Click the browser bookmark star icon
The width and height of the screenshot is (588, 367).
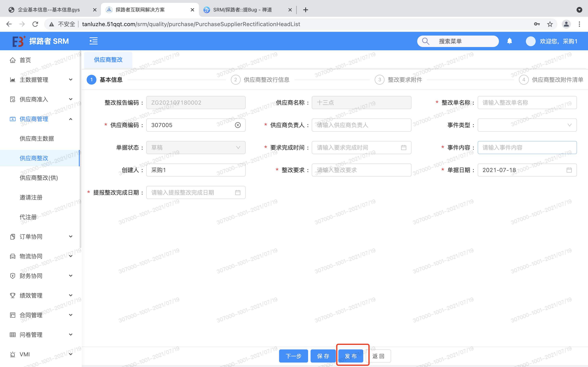[x=550, y=24]
